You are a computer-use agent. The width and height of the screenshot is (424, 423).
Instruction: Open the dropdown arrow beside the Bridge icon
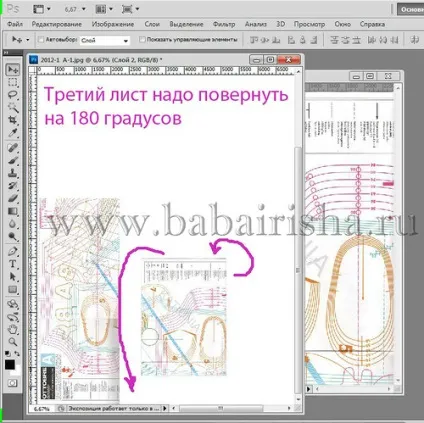click(x=49, y=9)
